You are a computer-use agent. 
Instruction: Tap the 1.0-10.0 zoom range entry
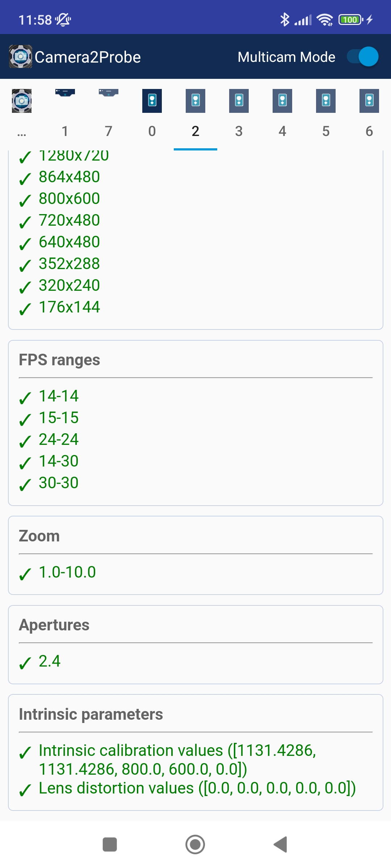[67, 572]
